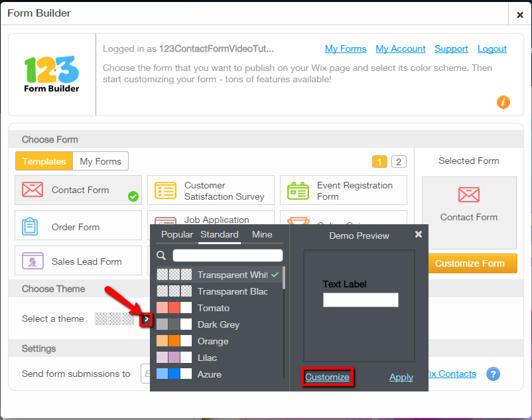Click the Logout link
The image size is (532, 420).
(492, 48)
